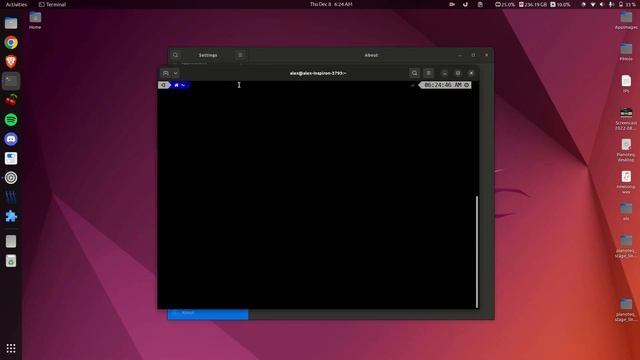Click the Wi-Fi icon in the top bar
Viewport: 640px width, 360px height.
click(x=593, y=4)
